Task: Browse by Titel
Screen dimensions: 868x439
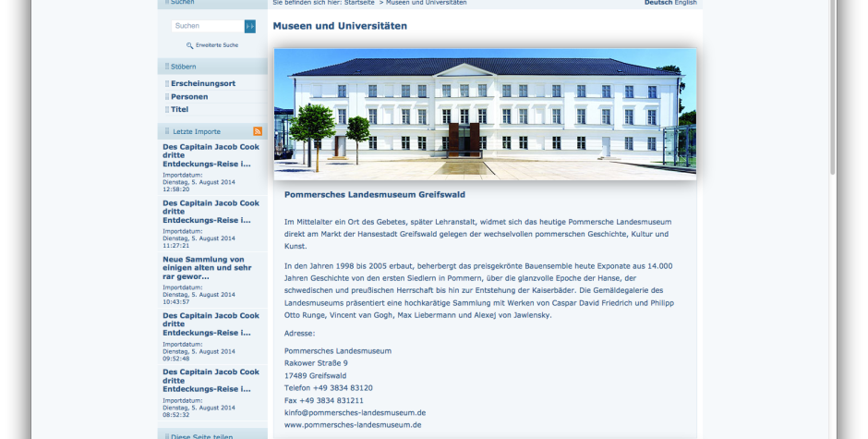Action: (179, 109)
